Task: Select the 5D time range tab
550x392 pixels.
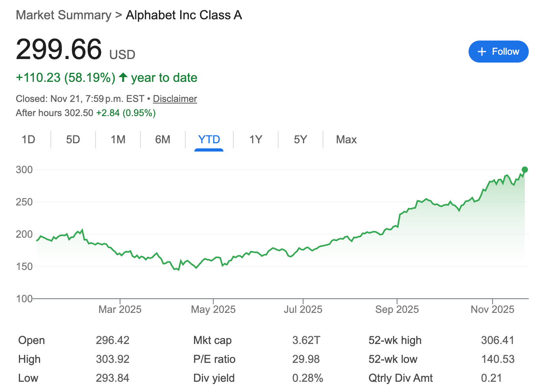Action: tap(73, 140)
